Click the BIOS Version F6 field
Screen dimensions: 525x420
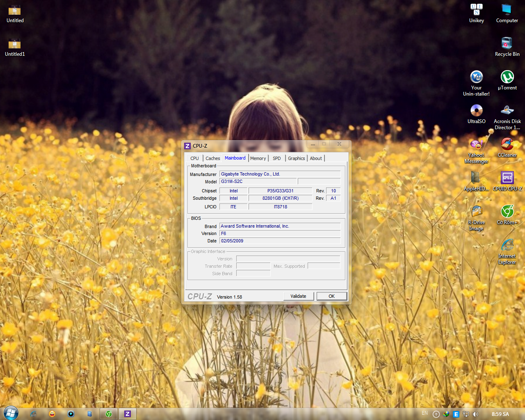[280, 233]
